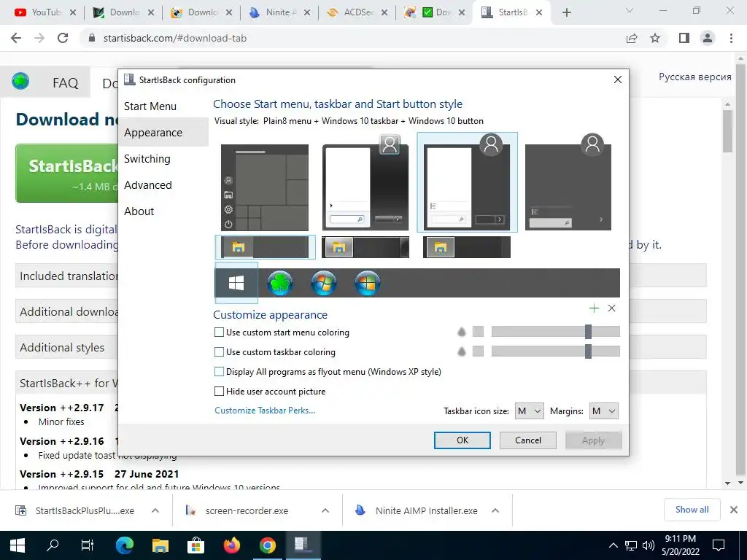This screenshot has height=560, width=747.
Task: Select the all-dark start menu style thumbnail
Action: 568,183
